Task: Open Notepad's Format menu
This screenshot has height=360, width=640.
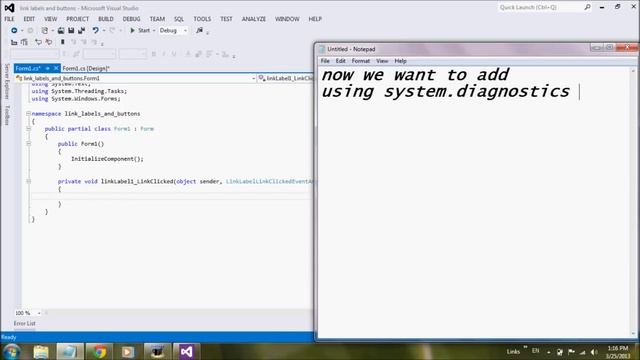Action: click(361, 61)
